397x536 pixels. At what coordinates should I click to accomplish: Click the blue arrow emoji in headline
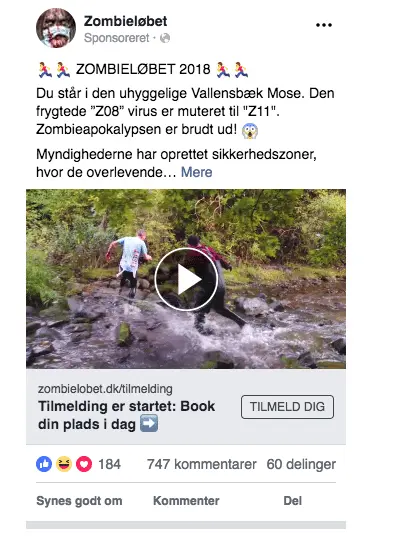(x=149, y=424)
